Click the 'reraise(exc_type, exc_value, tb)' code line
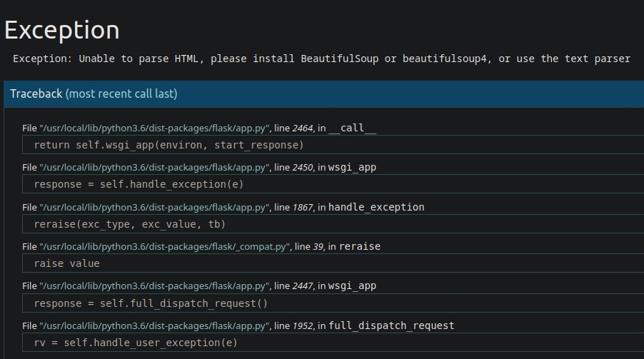The width and height of the screenshot is (644, 359). 129,224
